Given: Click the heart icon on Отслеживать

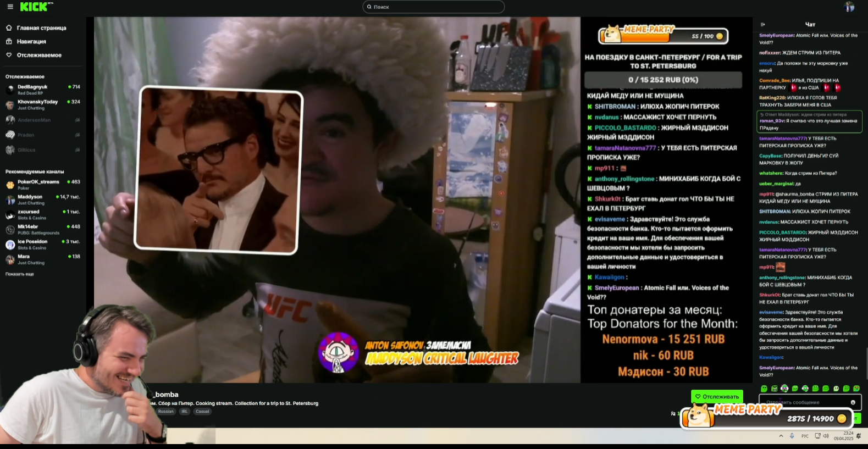Looking at the screenshot, I should 698,396.
